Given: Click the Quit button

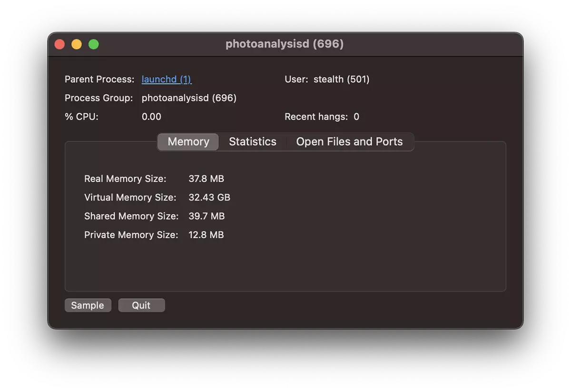Looking at the screenshot, I should click(x=141, y=305).
